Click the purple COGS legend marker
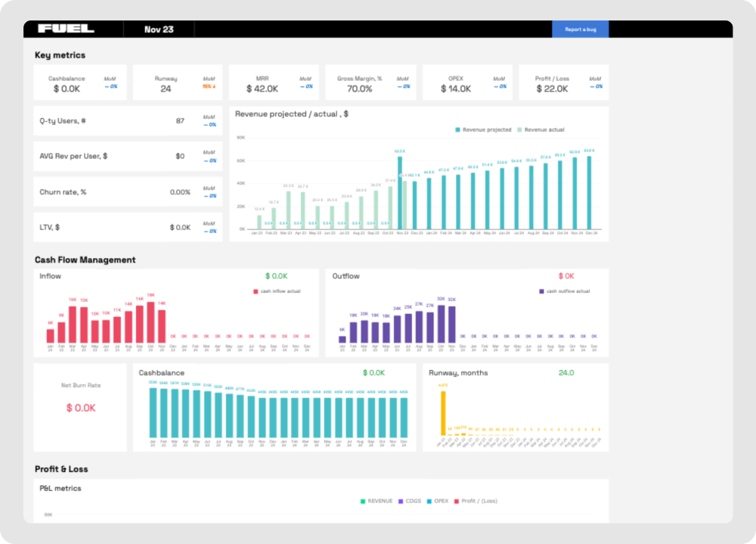This screenshot has width=756, height=544. point(402,501)
